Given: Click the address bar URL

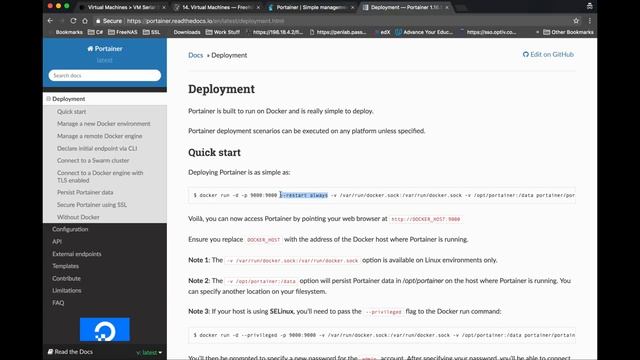Looking at the screenshot, I should click(205, 21).
